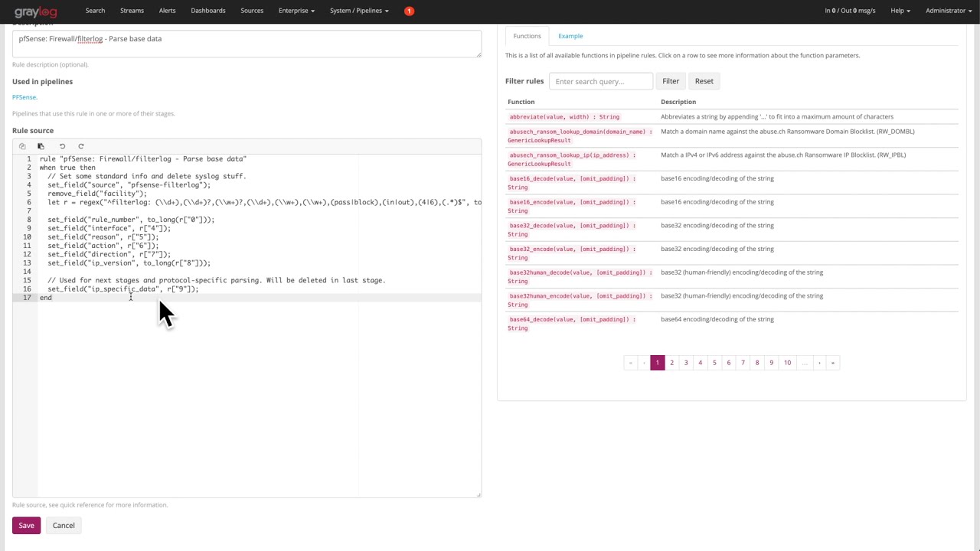The height and width of the screenshot is (551, 980).
Task: Click the copy icon in rule editor toolbar
Action: tap(22, 146)
